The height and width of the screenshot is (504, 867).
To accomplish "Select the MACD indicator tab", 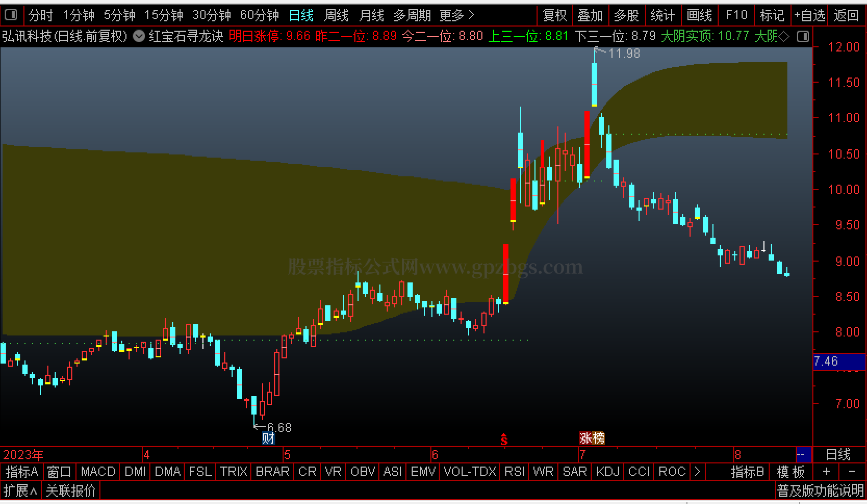I will (x=98, y=472).
